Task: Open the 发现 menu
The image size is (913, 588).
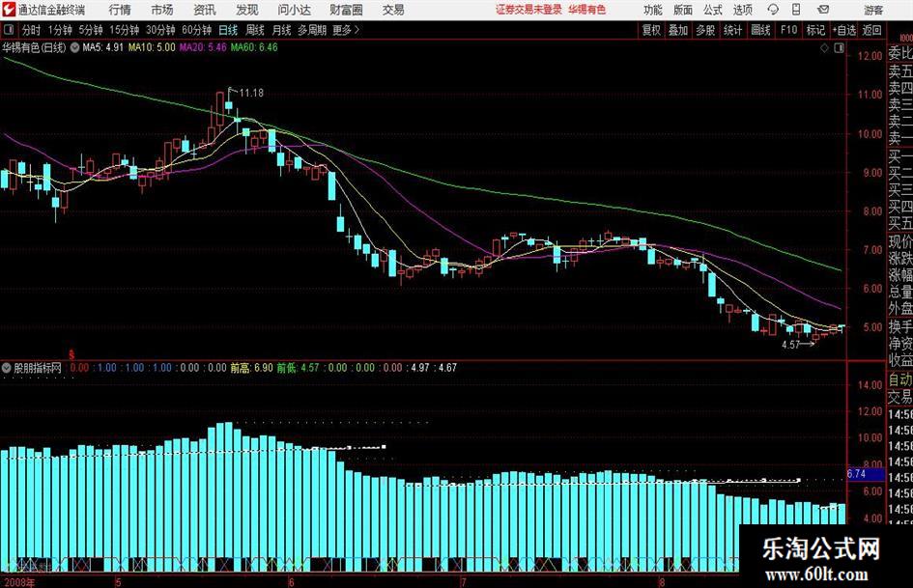Action: tap(247, 10)
